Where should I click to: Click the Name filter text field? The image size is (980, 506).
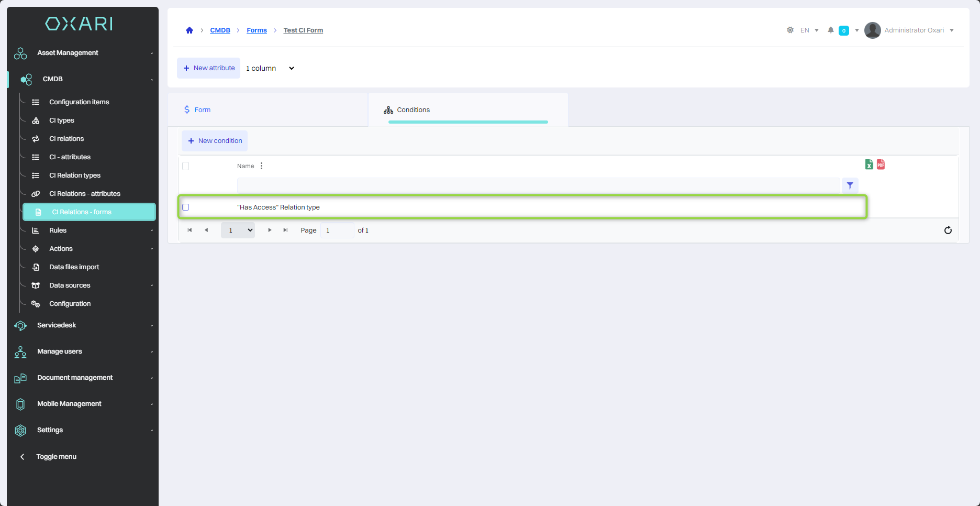tap(538, 185)
